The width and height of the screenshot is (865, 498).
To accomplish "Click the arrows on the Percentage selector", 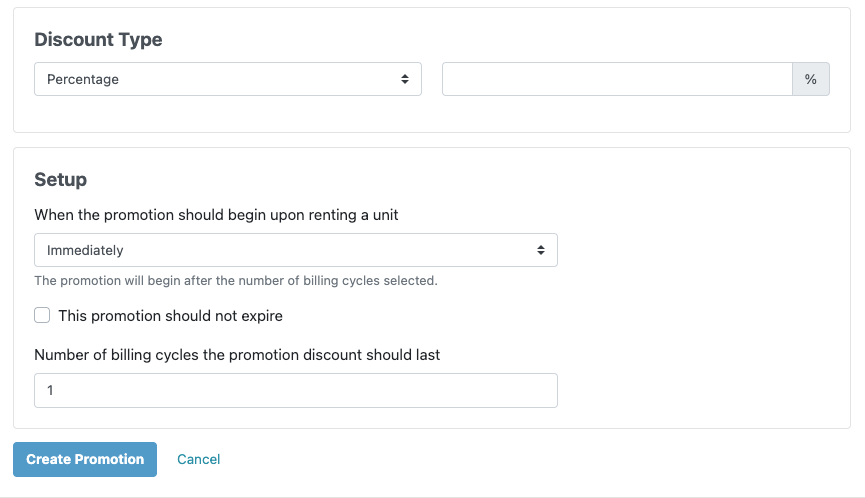I will (404, 80).
